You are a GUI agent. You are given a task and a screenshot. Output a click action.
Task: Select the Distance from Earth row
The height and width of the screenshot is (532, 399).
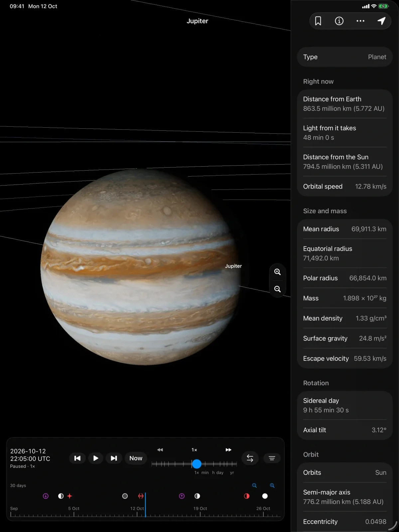(x=345, y=104)
